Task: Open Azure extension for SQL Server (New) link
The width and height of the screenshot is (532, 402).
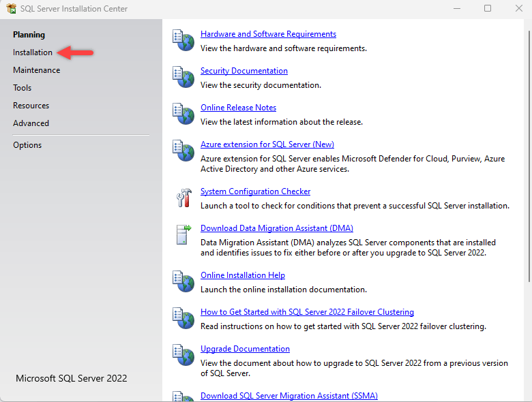Action: (x=267, y=144)
